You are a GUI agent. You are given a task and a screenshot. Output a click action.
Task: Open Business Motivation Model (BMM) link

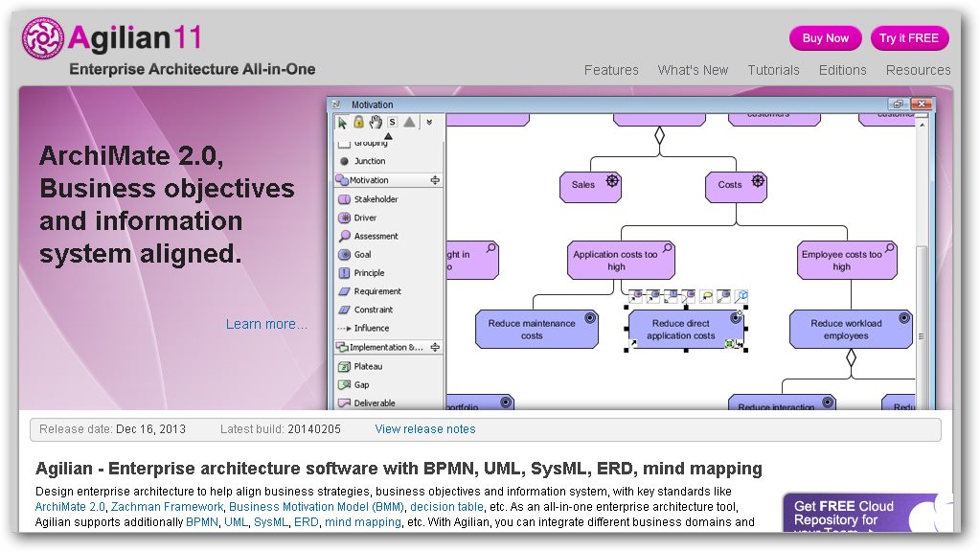coord(316,506)
